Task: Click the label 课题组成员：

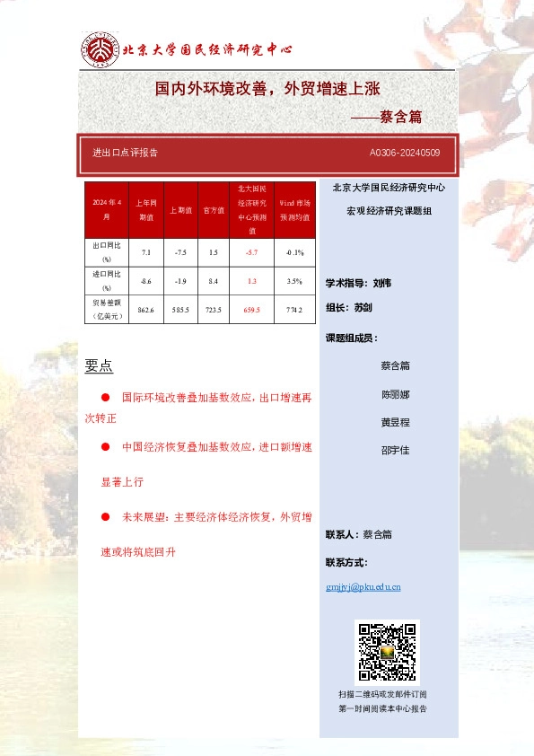Action: click(352, 338)
